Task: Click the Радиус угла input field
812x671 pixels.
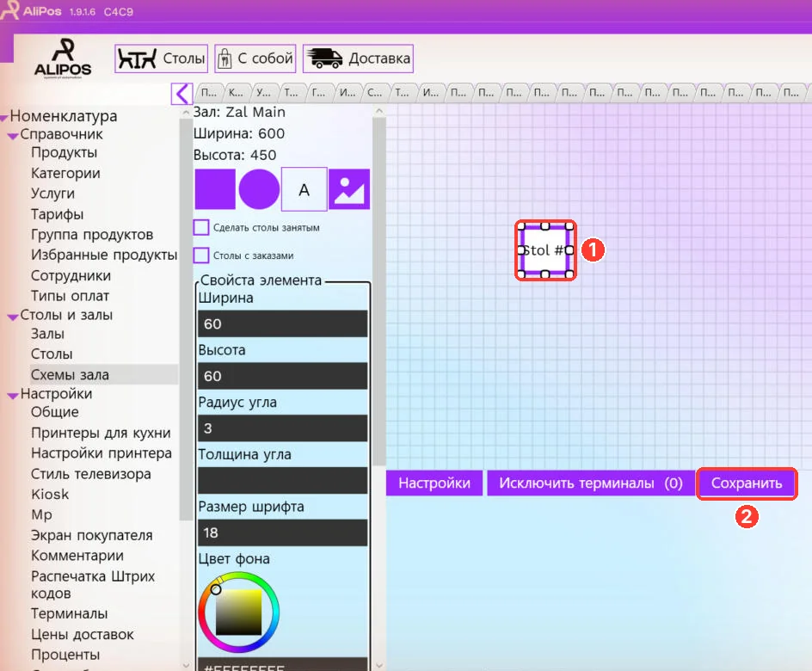Action: click(283, 428)
